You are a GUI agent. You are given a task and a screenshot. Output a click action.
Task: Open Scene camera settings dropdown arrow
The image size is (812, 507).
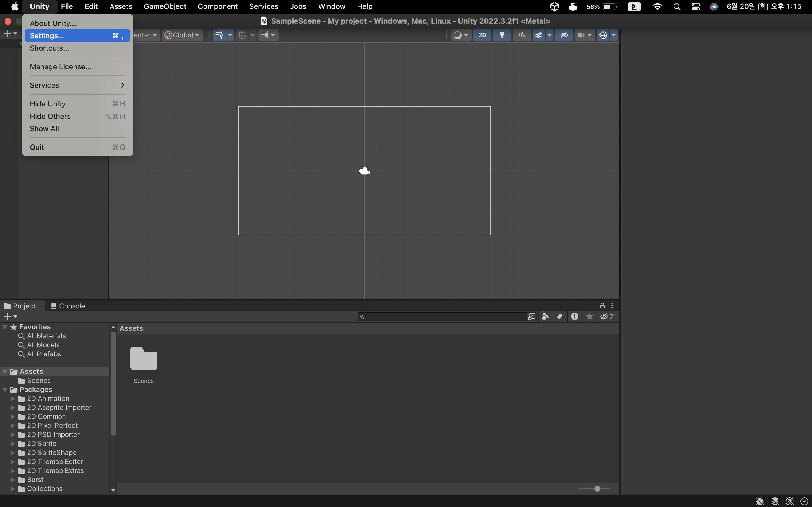click(x=590, y=35)
